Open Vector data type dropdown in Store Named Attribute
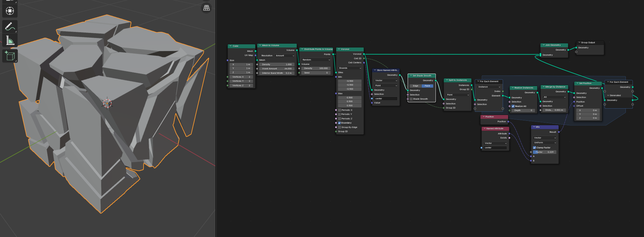 (x=386, y=81)
